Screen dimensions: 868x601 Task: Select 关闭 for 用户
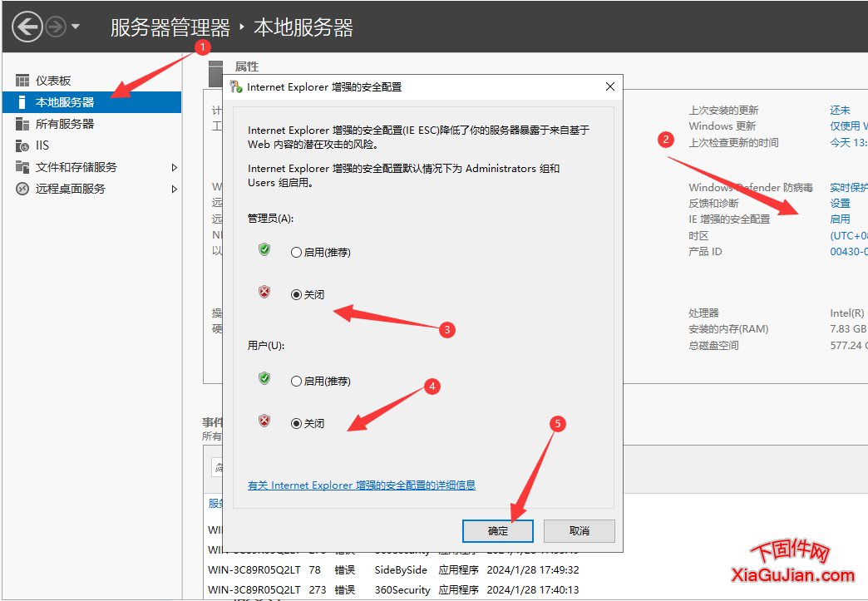point(308,424)
